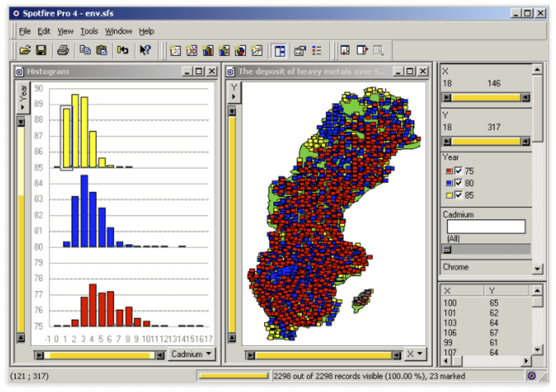Click query panel scrollbar up arrow

click(x=537, y=69)
